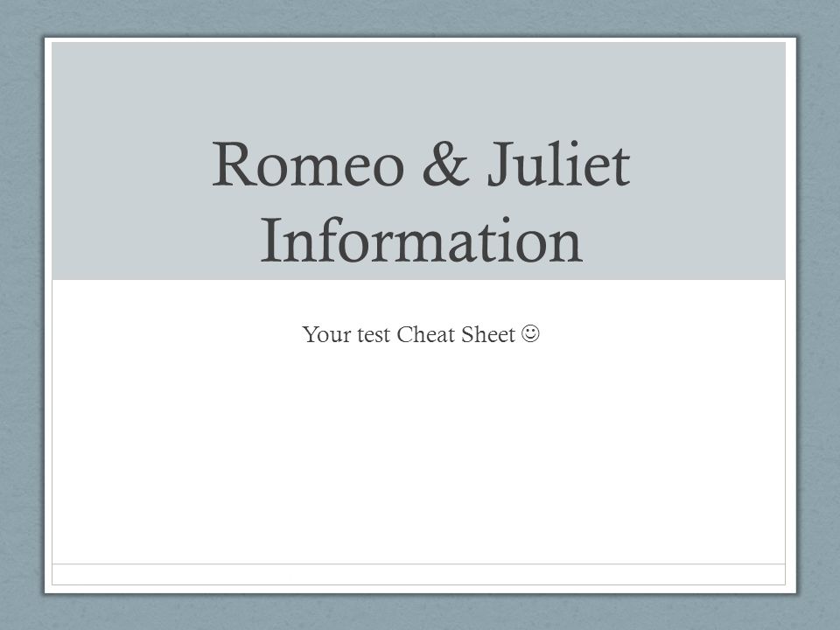Click the word Cheat in the subtitle
840x630 pixels.
pos(425,335)
